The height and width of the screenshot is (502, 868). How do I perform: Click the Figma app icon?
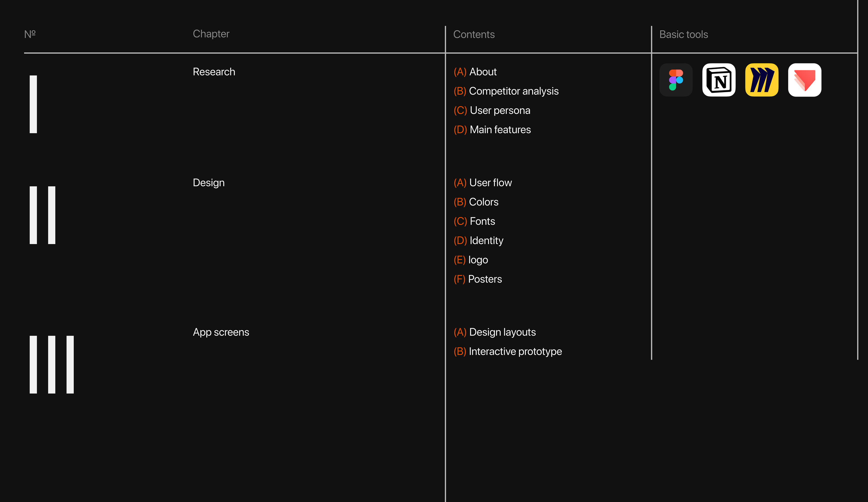pyautogui.click(x=676, y=80)
